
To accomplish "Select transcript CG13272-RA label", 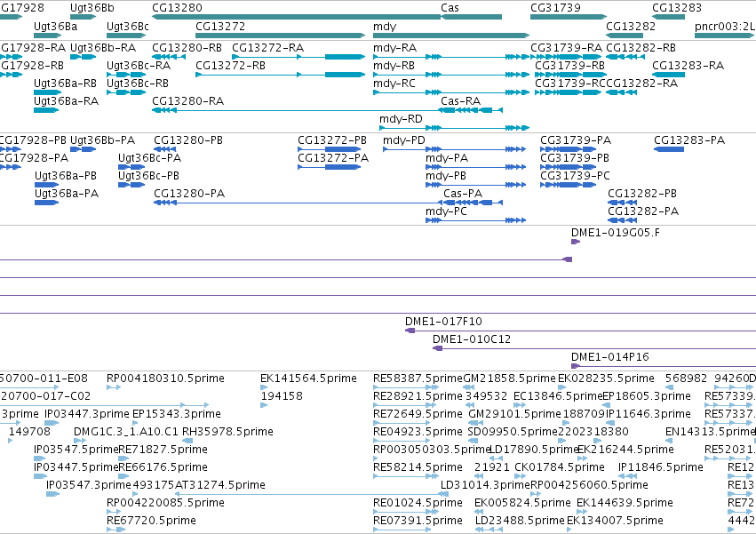I will click(x=268, y=48).
